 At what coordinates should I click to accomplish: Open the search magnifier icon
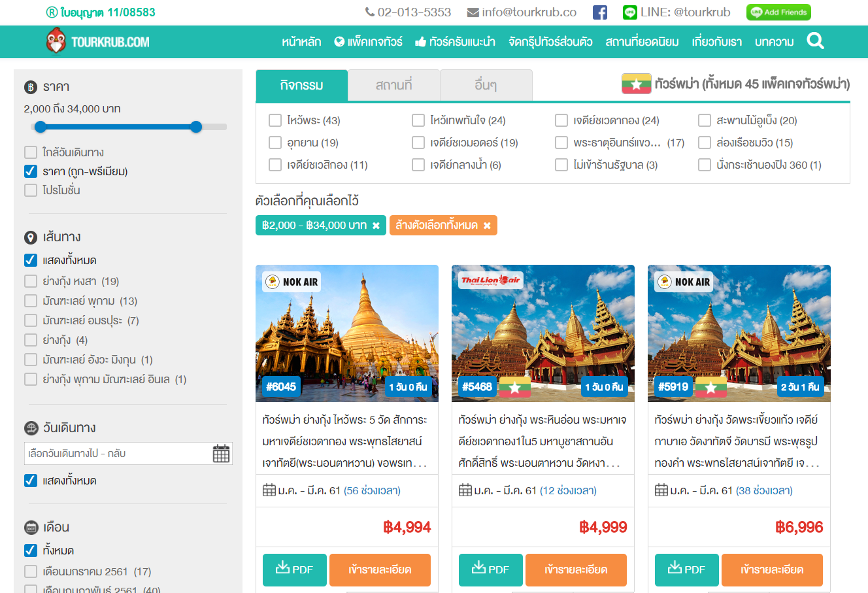815,41
